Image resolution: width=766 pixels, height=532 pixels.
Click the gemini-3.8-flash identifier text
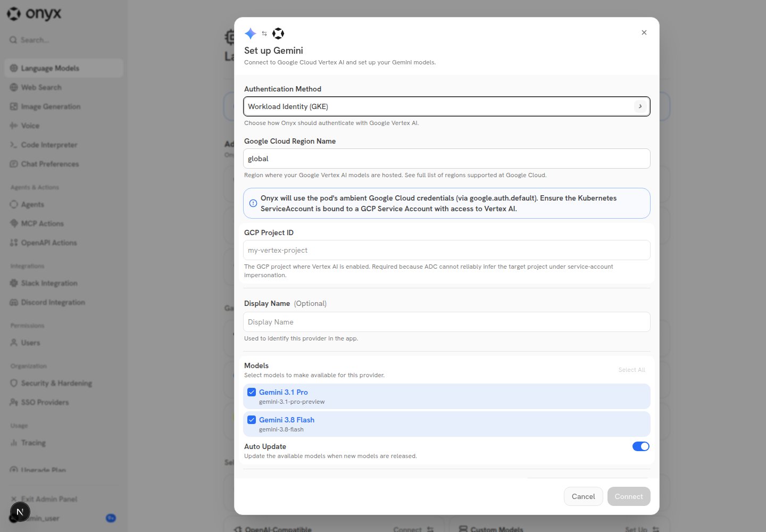tap(281, 429)
